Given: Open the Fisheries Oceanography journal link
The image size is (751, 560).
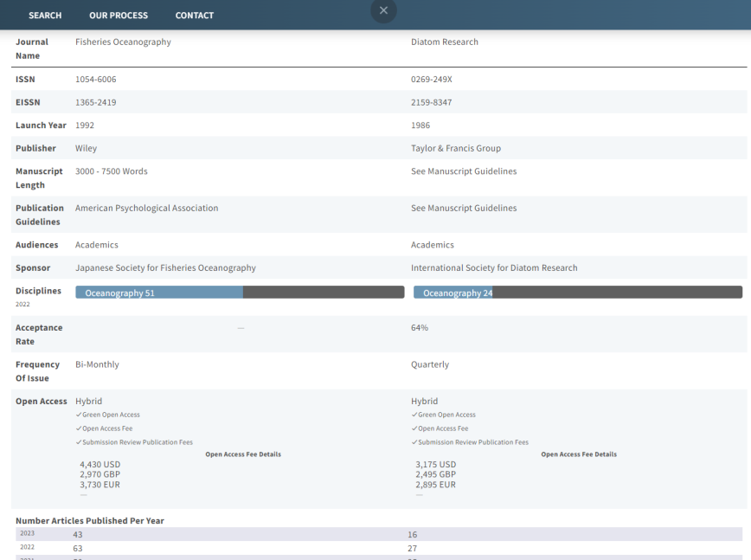Looking at the screenshot, I should coord(122,41).
